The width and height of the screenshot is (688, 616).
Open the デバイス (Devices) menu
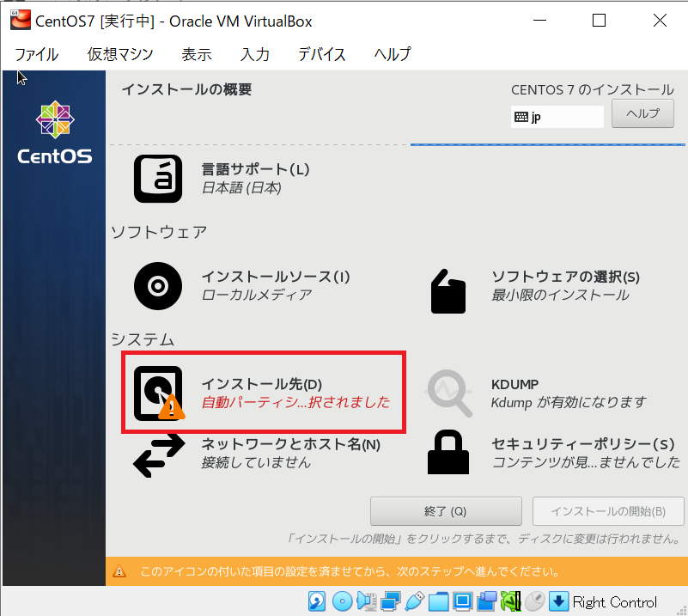coord(322,53)
